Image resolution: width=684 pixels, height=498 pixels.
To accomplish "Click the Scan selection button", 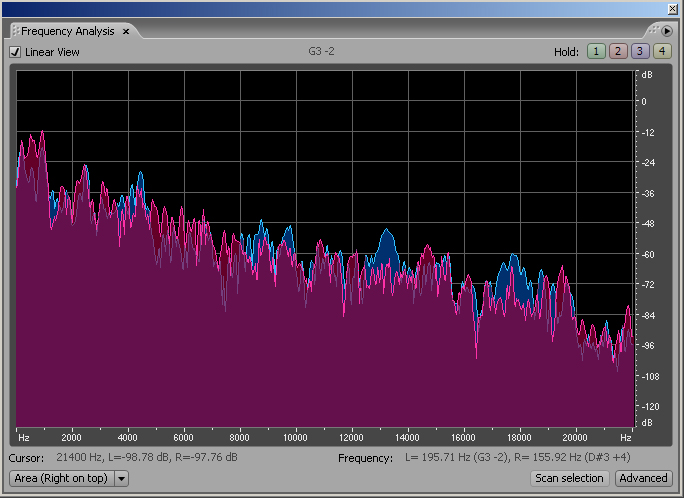I will pos(569,478).
